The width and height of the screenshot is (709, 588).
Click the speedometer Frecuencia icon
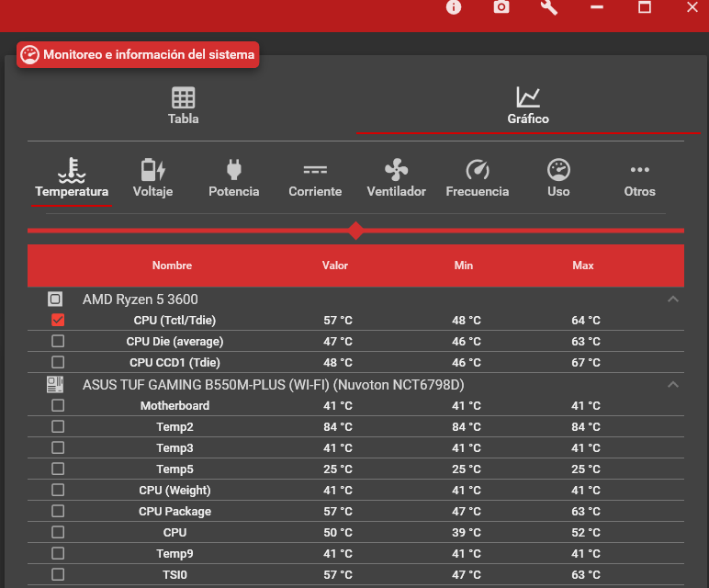pos(478,170)
